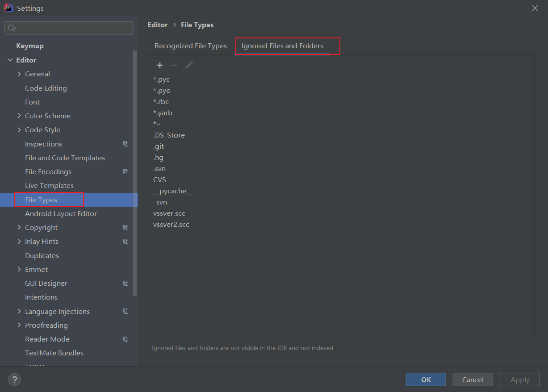
Task: Expand the Color Scheme node
Action: click(x=19, y=116)
